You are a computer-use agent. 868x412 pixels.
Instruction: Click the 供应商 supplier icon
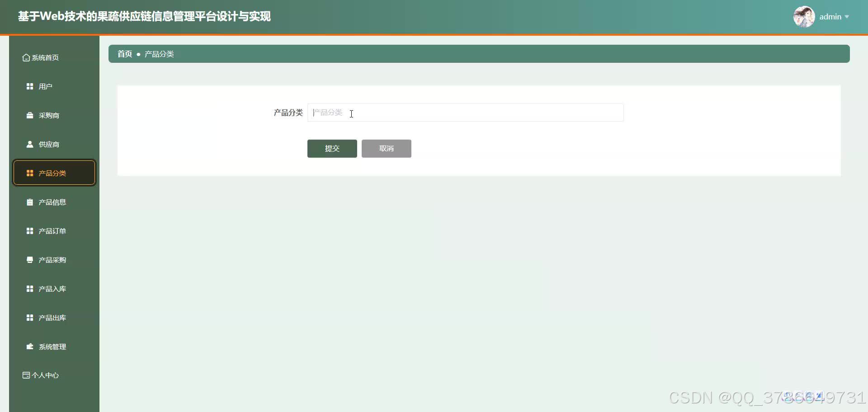click(29, 144)
